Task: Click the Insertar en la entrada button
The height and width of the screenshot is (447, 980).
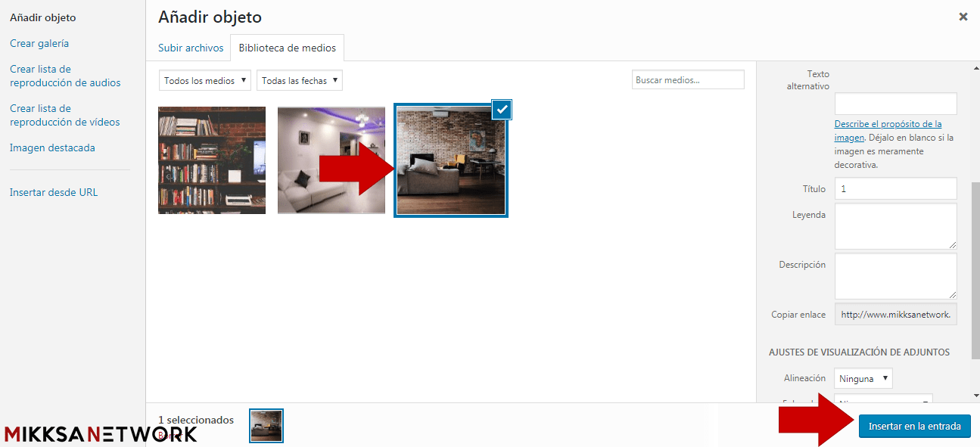Action: pyautogui.click(x=914, y=427)
